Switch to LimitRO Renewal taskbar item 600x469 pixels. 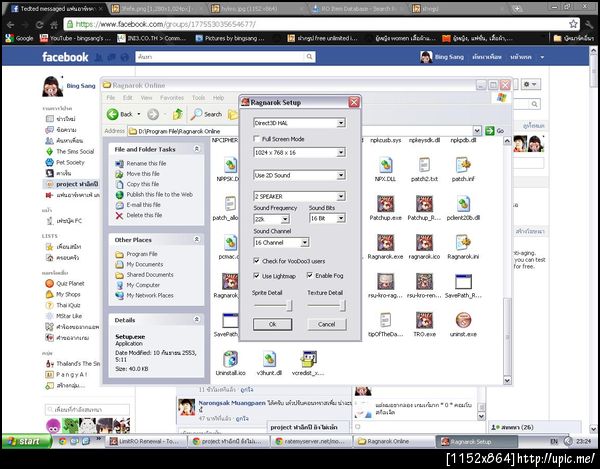pos(147,441)
